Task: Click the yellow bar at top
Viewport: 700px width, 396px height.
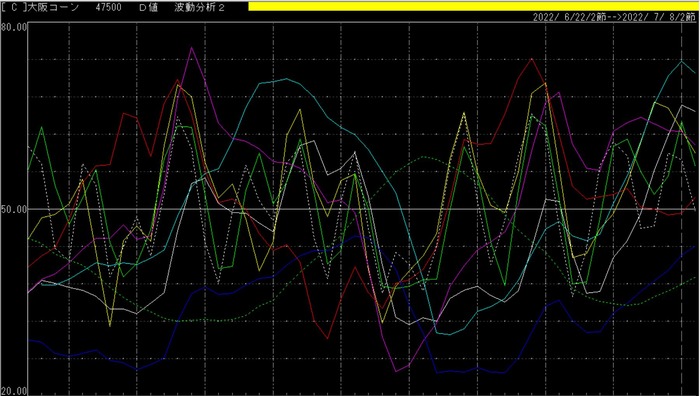Action: 474,6
